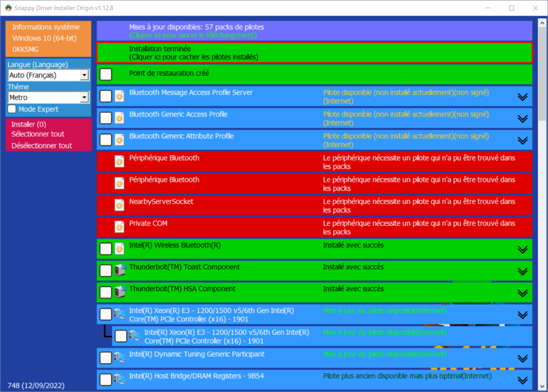Viewport: 548px width, 392px height.
Task: Check the Bluetooth Generic Access Profile checkbox
Action: (x=105, y=118)
